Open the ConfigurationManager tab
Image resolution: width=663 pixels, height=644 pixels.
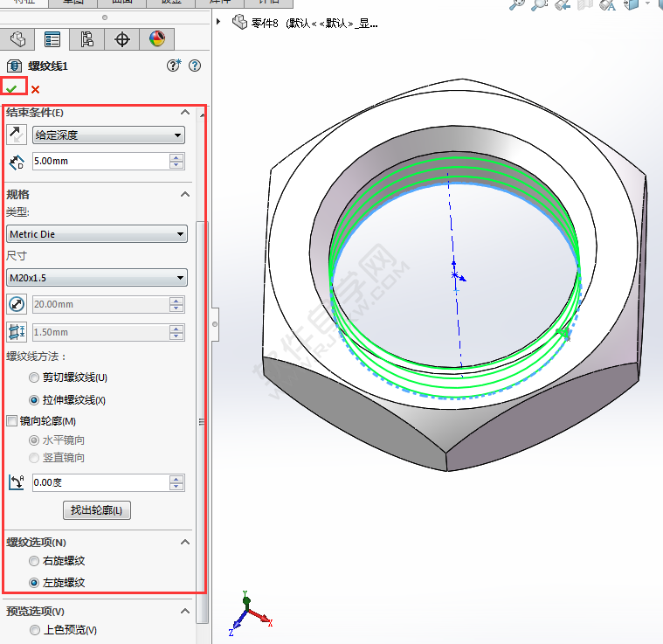[86, 39]
